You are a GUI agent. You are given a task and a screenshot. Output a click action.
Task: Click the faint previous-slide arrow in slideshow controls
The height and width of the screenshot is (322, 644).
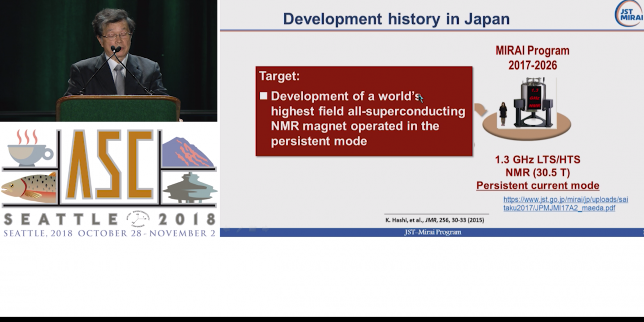pyautogui.click(x=226, y=229)
